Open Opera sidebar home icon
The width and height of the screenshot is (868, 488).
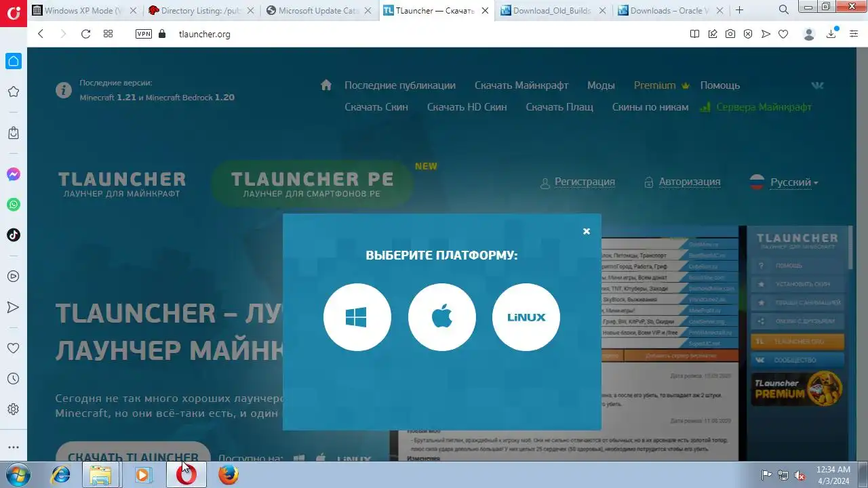click(x=14, y=61)
